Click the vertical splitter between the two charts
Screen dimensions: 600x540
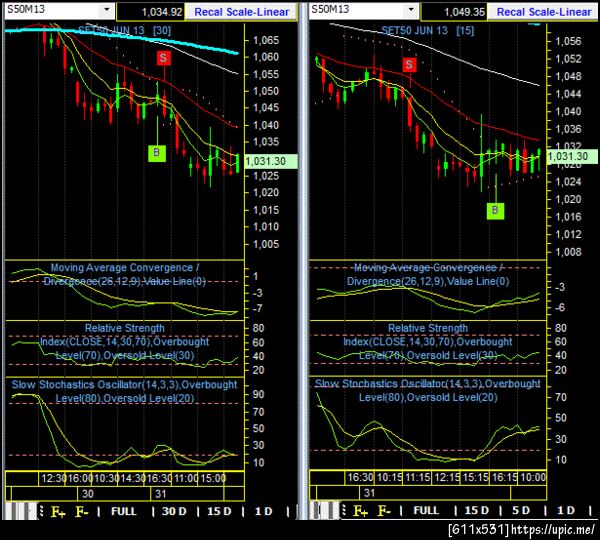[x=303, y=260]
